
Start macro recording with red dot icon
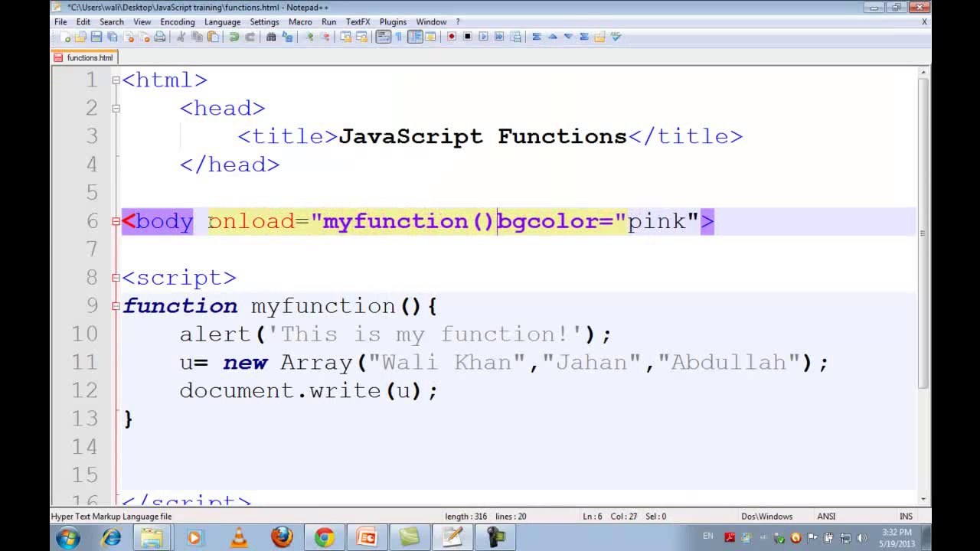[x=452, y=37]
